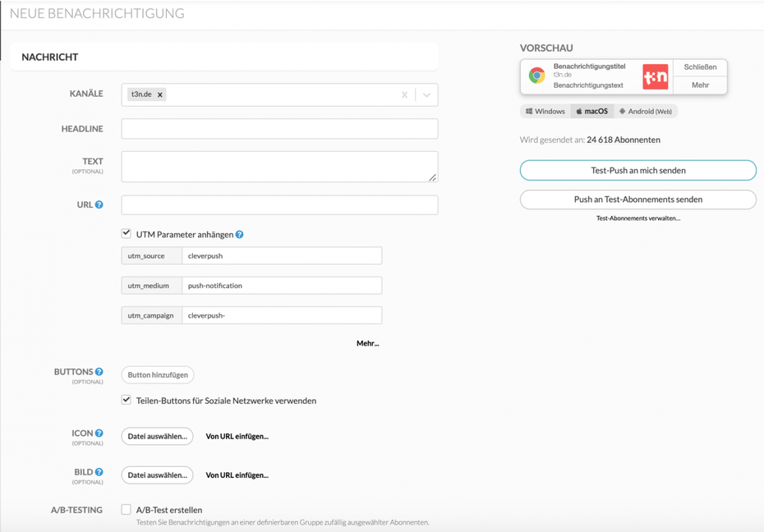Click Mehr in the notification preview
This screenshot has width=764, height=532.
coord(700,85)
